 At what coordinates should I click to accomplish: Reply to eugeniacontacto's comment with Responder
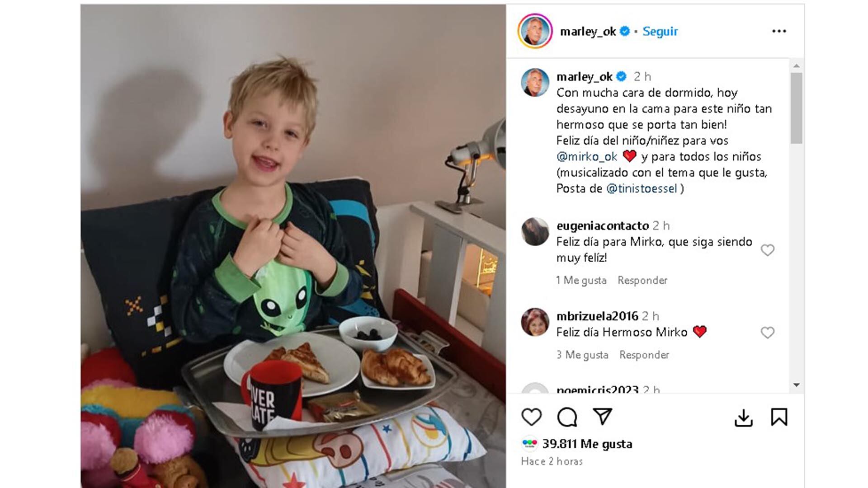point(642,280)
